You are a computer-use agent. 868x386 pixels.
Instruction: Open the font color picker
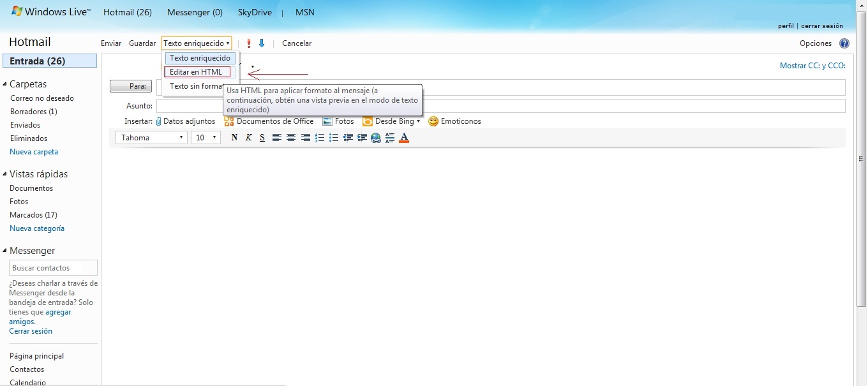[x=403, y=138]
